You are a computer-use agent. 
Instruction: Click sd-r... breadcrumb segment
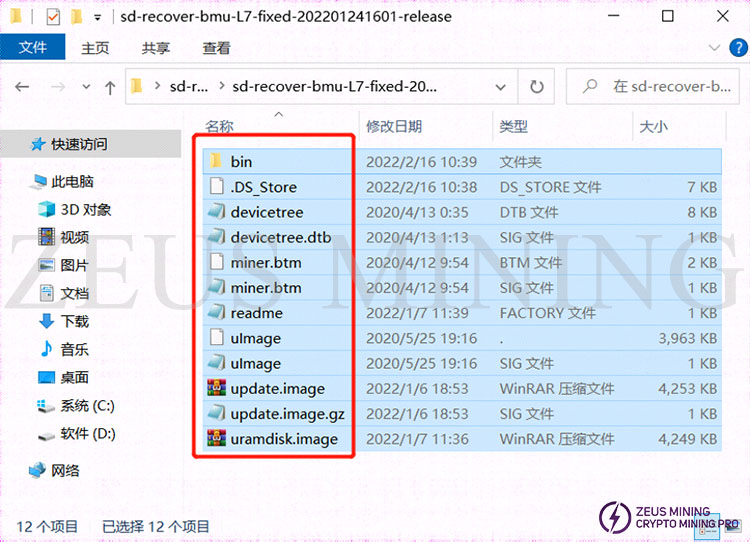pos(189,87)
